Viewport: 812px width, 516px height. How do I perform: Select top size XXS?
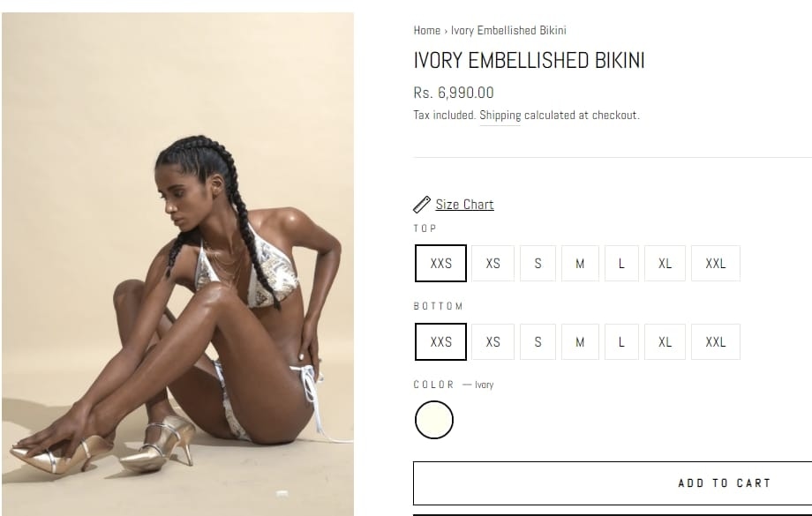[x=440, y=264]
